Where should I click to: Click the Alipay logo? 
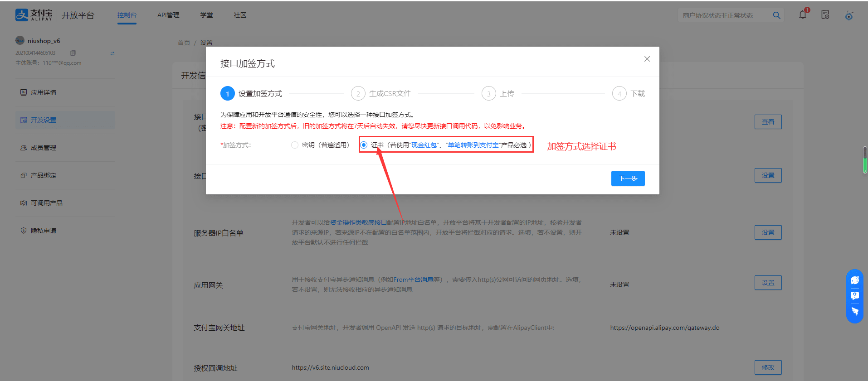pyautogui.click(x=34, y=15)
